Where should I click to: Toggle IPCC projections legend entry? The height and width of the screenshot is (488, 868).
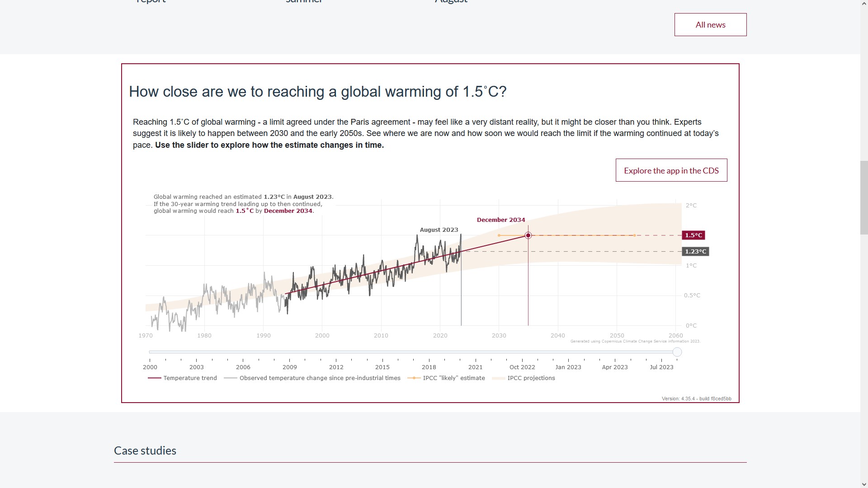524,378
